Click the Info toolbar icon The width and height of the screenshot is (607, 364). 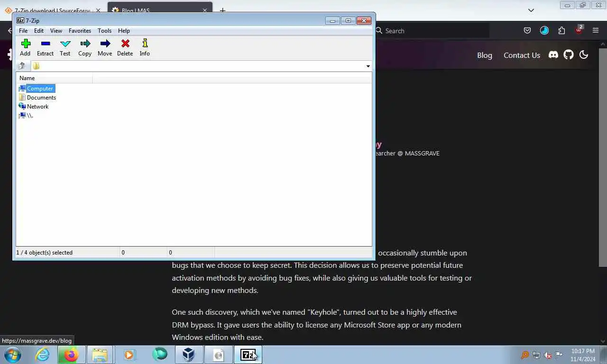145,47
